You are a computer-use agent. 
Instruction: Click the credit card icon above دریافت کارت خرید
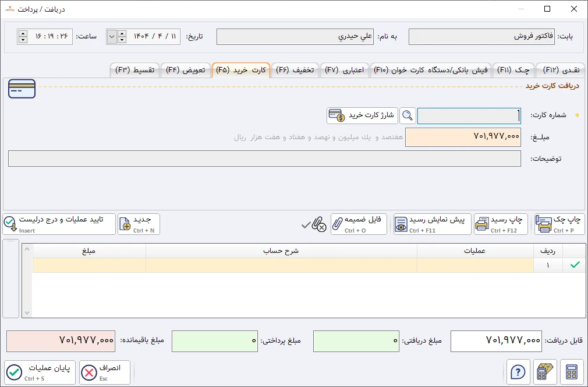point(22,89)
